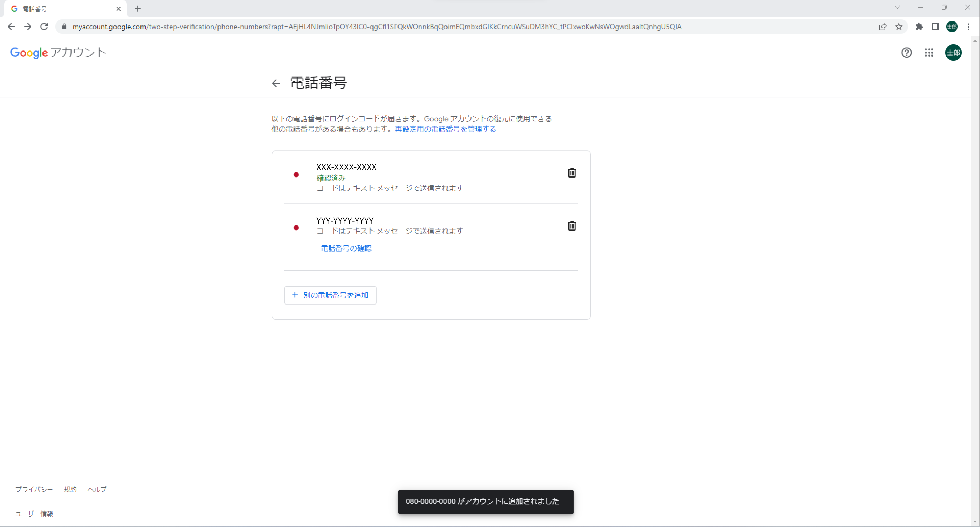Reload the page

(44, 27)
